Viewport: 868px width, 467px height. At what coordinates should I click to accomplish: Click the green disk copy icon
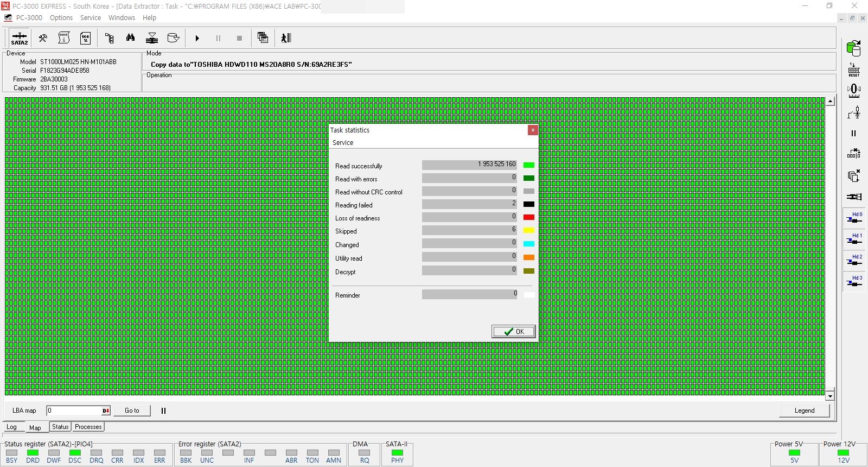click(854, 48)
